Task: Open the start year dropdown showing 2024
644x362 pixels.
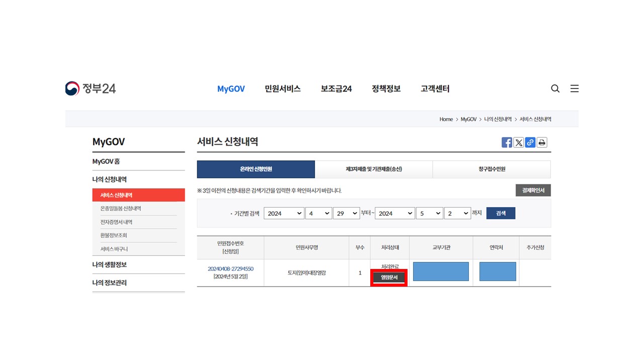Action: (x=284, y=213)
